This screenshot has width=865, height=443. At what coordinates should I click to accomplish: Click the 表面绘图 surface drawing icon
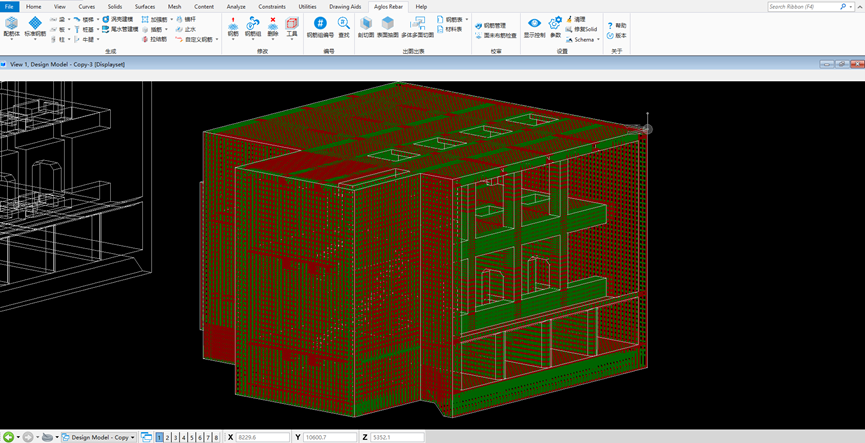pyautogui.click(x=388, y=26)
